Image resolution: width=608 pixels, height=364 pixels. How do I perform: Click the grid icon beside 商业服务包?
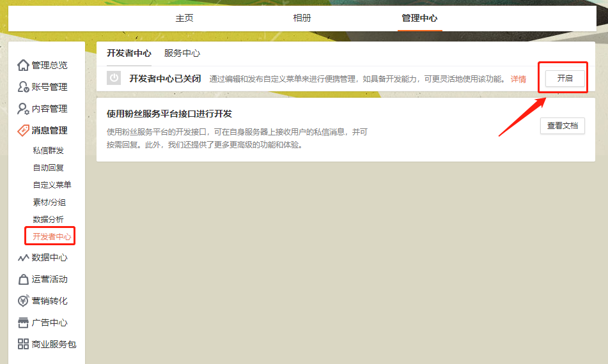(23, 344)
